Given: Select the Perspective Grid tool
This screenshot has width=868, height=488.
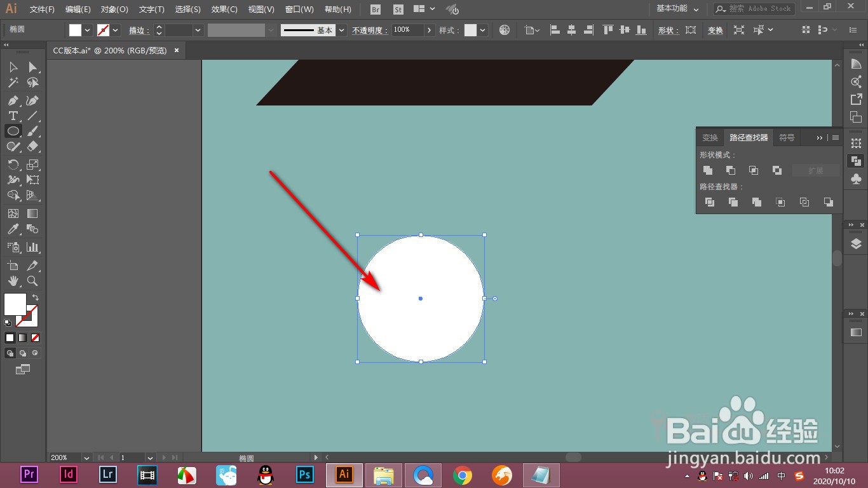Looking at the screenshot, I should point(32,195).
